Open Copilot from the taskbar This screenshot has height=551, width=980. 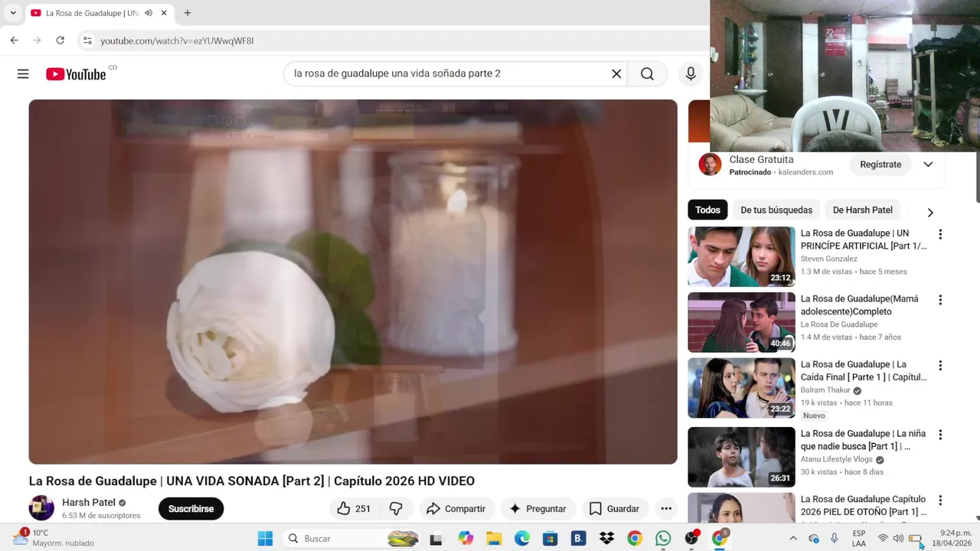(465, 539)
